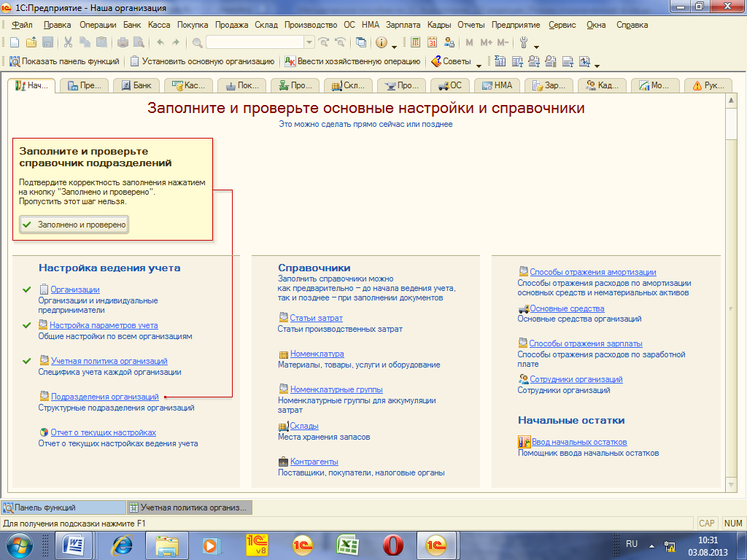Click the Redo arrow icon
Image resolution: width=747 pixels, height=560 pixels.
176,42
